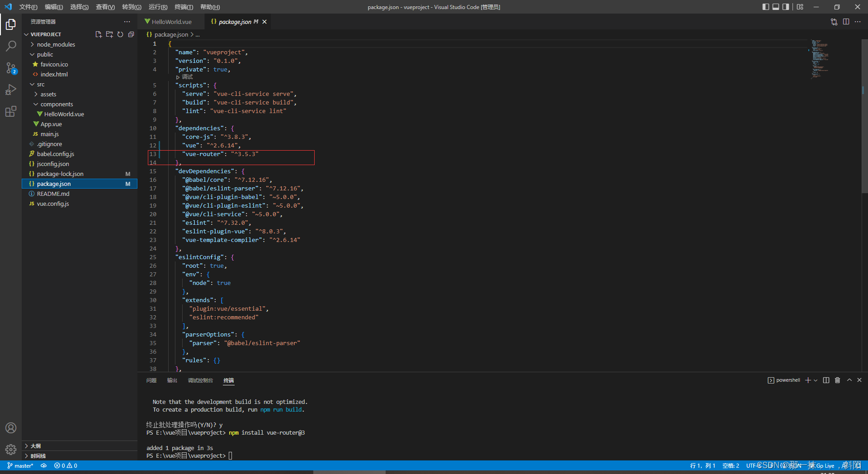
Task: Click the 行 1, 列 1 cursor position indicator
Action: (703, 465)
